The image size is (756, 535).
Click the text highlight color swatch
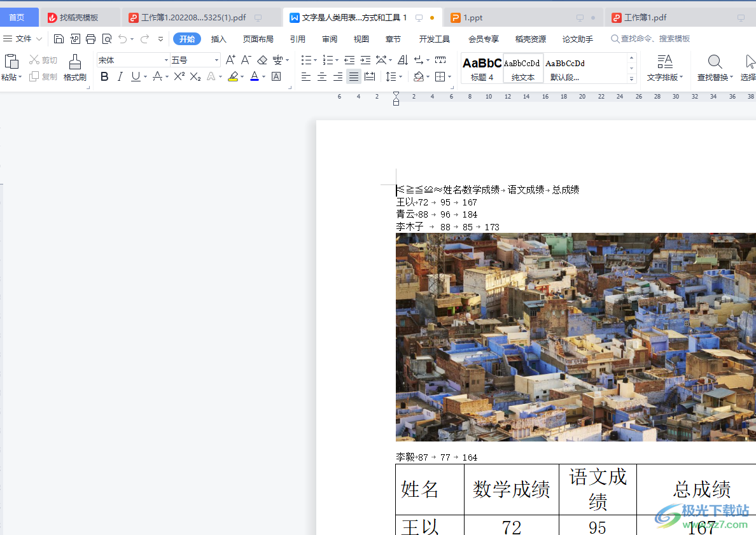233,77
